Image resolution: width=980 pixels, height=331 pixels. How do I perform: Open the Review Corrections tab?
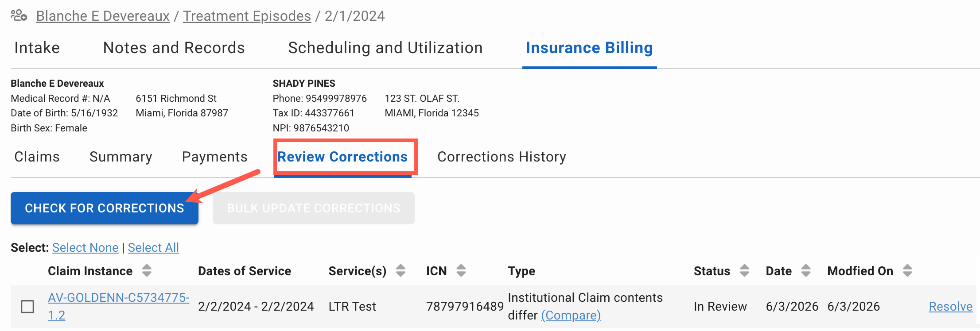[342, 157]
